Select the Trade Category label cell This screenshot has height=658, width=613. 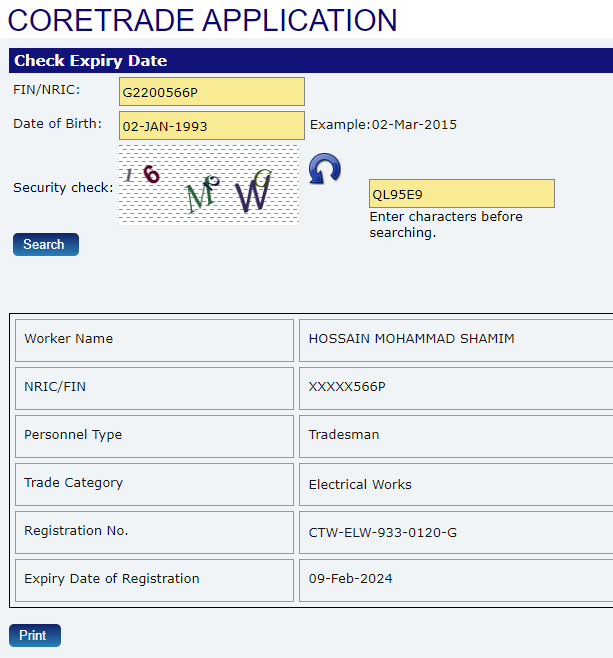click(x=154, y=484)
